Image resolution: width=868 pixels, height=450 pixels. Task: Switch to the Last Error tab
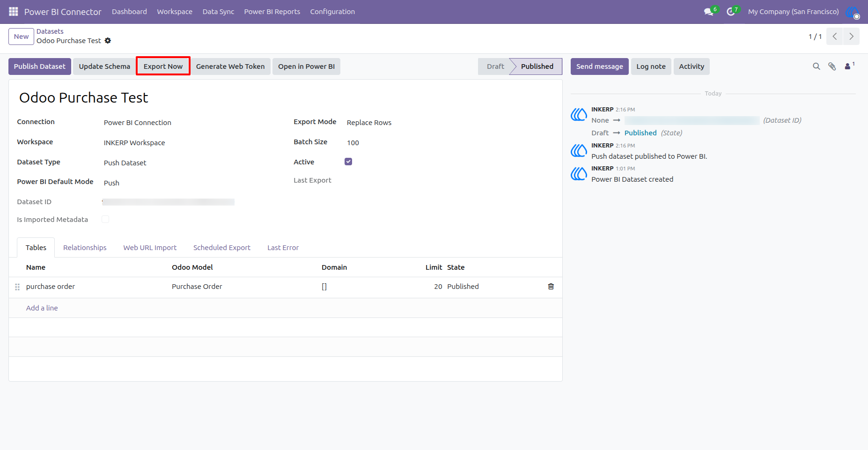[x=283, y=248]
